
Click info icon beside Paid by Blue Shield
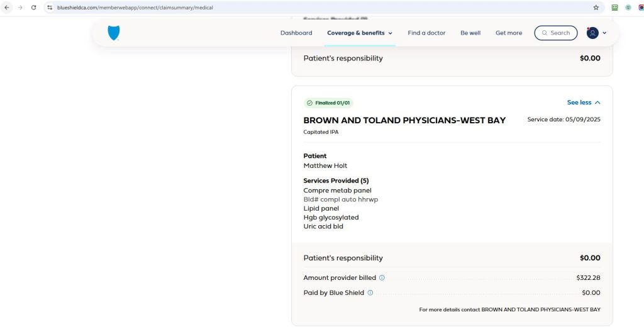tap(370, 293)
